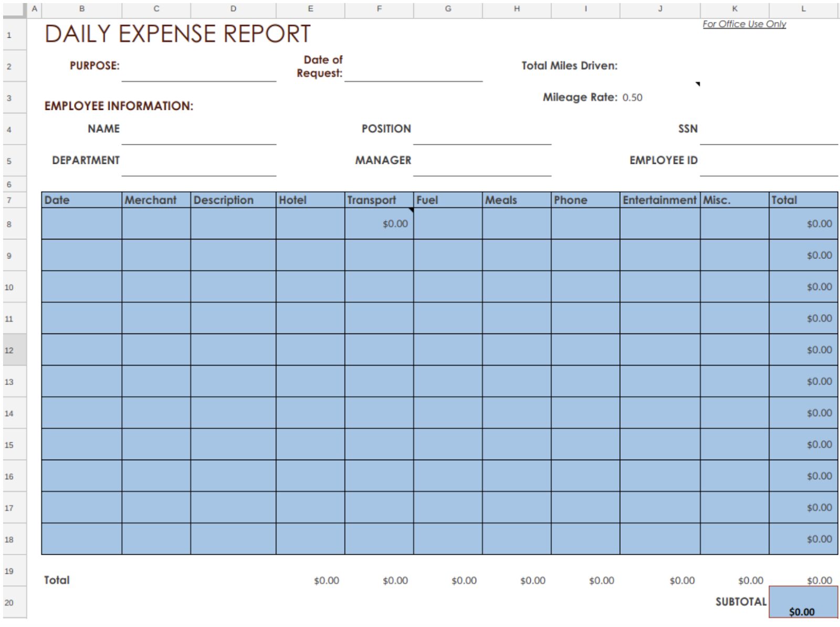Select the Fuel header cell
This screenshot has height=627, width=840.
(448, 200)
